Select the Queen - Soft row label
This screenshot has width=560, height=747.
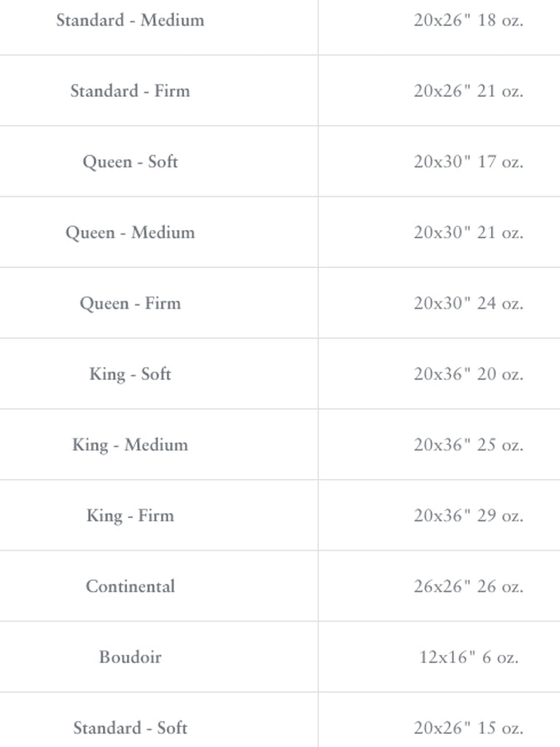click(130, 161)
